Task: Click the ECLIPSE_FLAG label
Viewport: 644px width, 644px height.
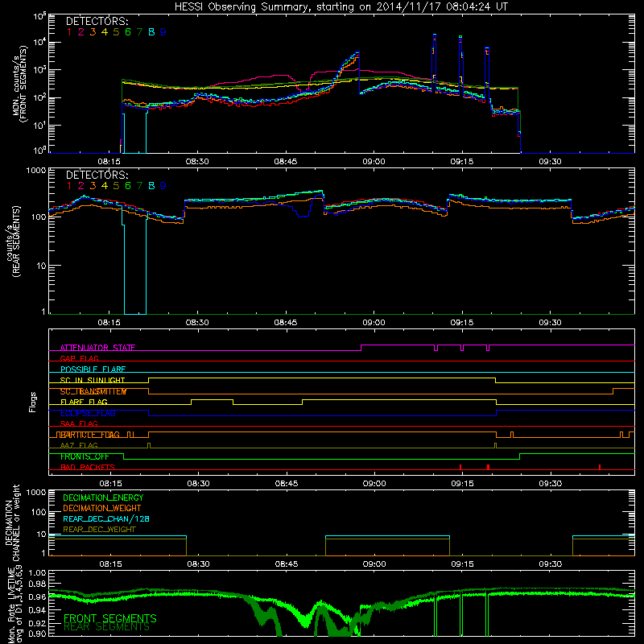Action: 88,413
